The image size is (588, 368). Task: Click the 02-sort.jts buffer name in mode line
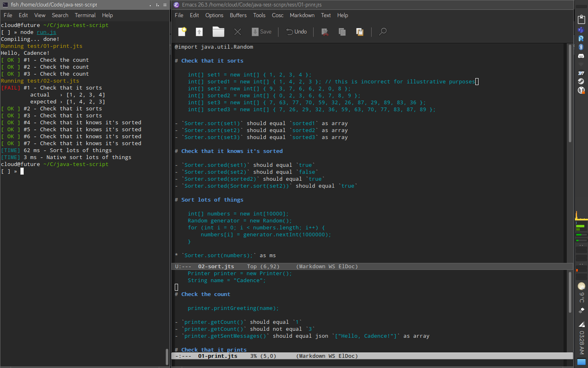click(x=216, y=266)
